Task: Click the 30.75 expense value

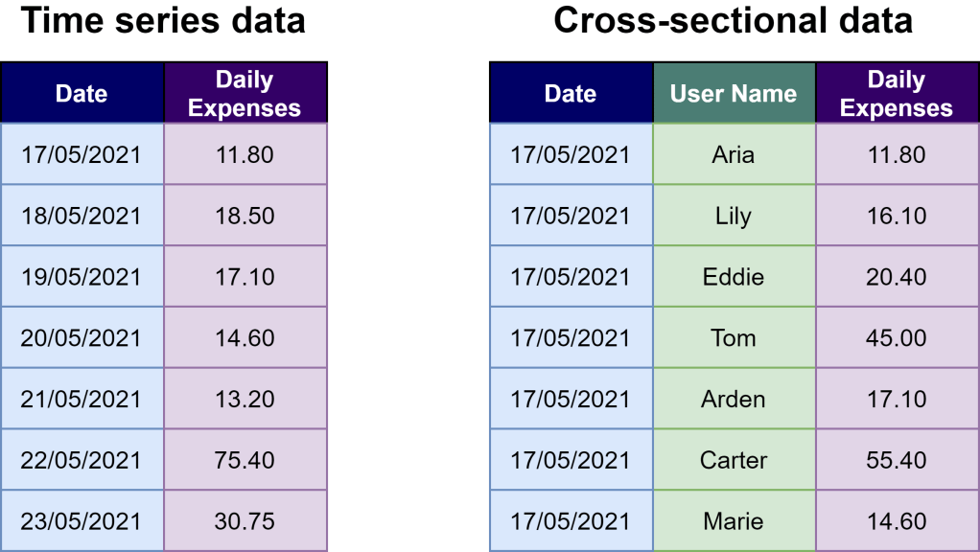Action: [x=245, y=521]
